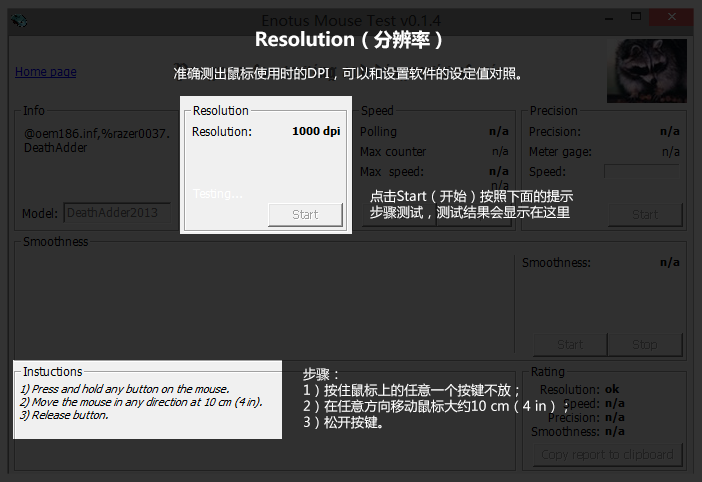Click the Start button in Smoothness panel

(570, 345)
